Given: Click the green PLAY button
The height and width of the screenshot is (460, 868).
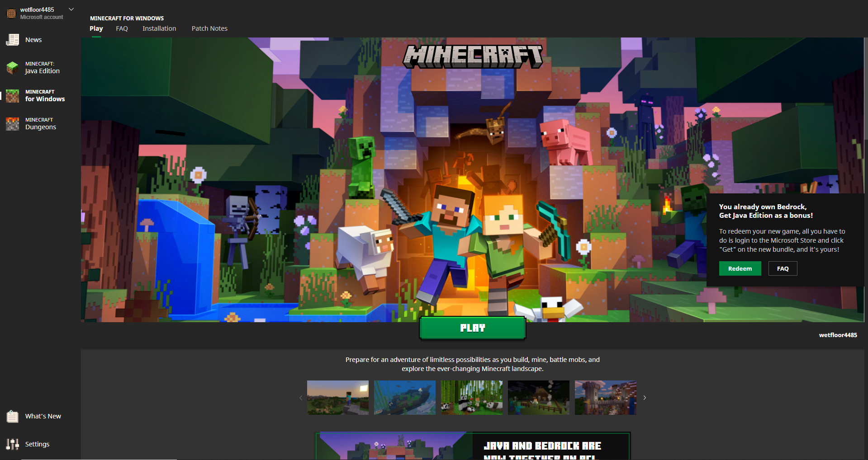Looking at the screenshot, I should point(473,328).
